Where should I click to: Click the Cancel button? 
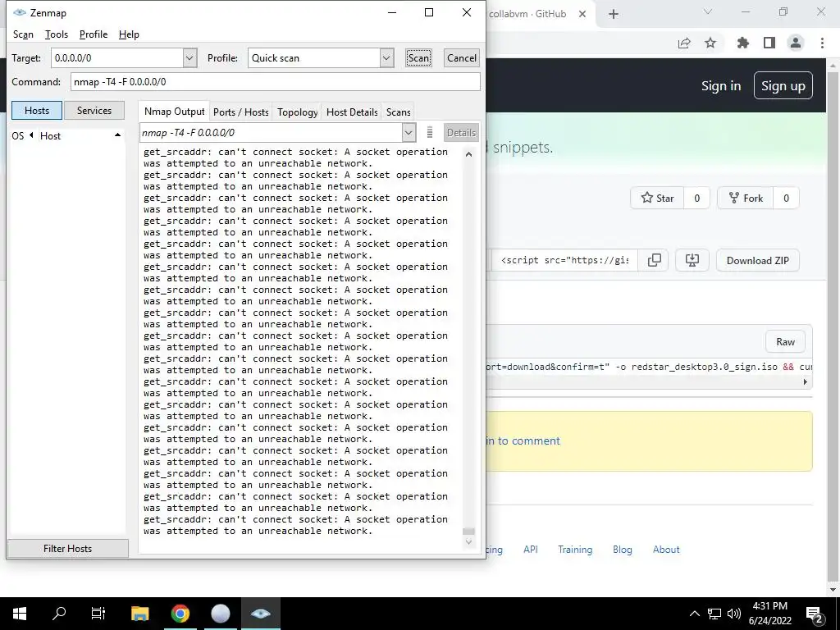461,58
